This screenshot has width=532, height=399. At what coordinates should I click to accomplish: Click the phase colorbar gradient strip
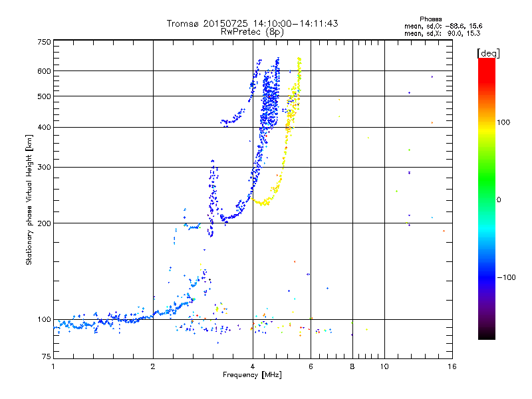[x=487, y=198]
